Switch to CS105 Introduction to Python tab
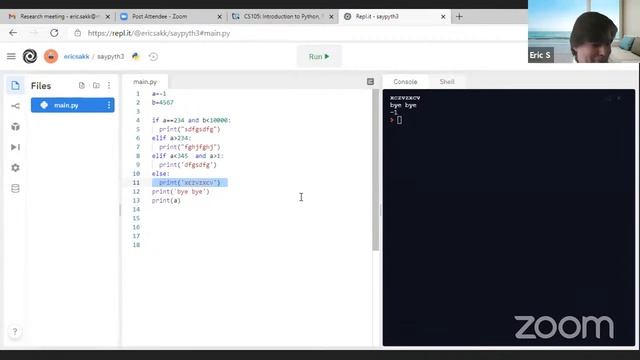640x360 pixels. click(x=282, y=16)
